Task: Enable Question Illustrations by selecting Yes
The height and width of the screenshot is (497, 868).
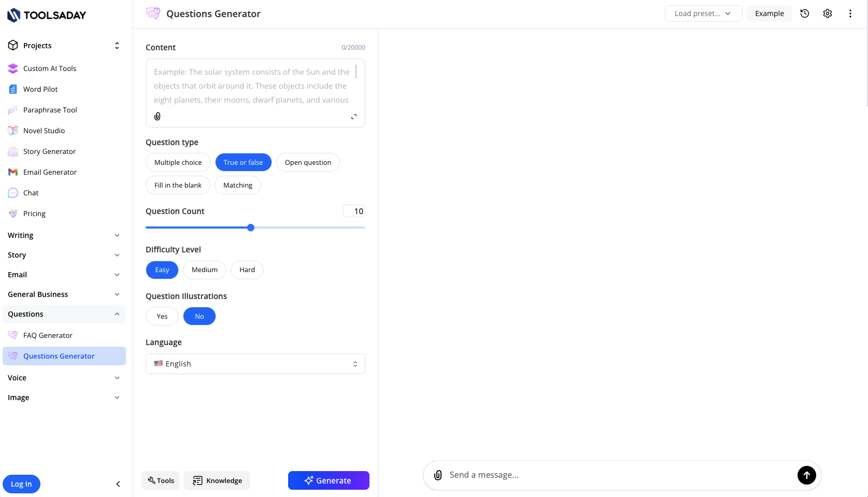Action: 162,316
